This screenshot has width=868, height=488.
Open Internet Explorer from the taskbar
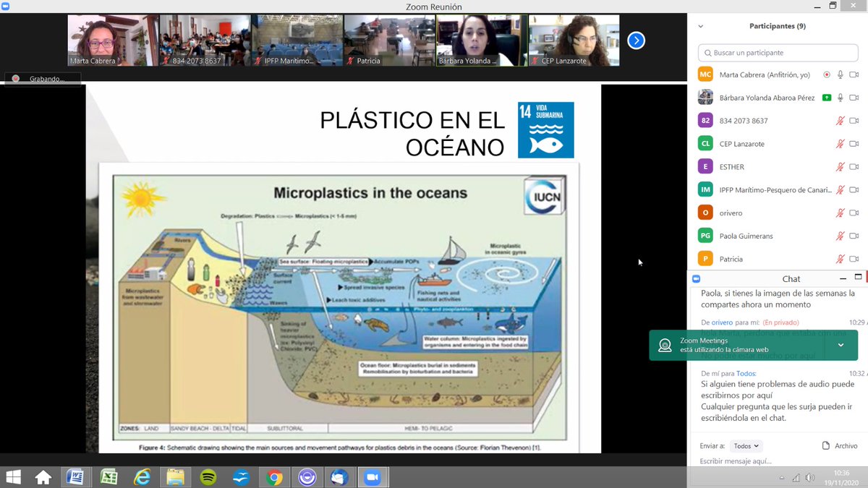[142, 477]
